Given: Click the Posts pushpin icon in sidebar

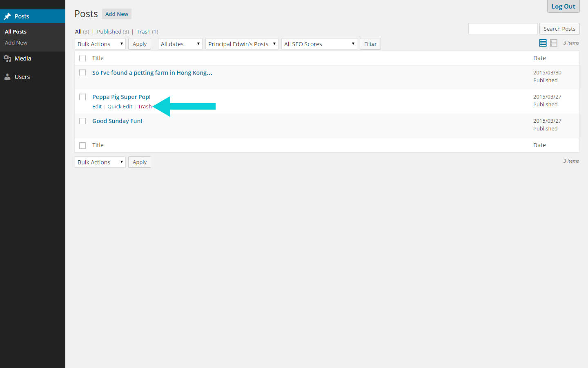Looking at the screenshot, I should point(8,16).
